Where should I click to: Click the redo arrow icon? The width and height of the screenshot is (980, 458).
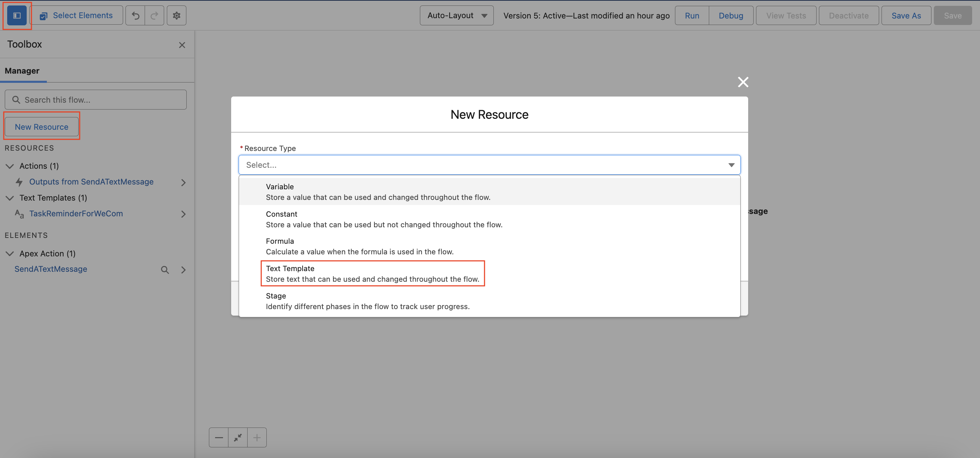tap(155, 16)
